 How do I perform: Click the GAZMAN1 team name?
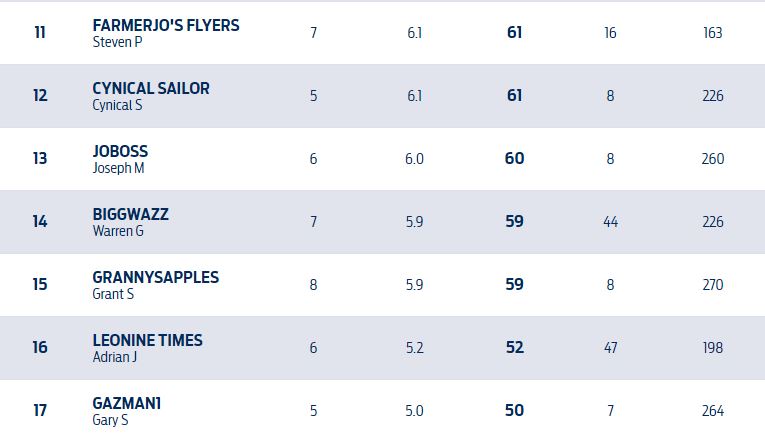(126, 403)
